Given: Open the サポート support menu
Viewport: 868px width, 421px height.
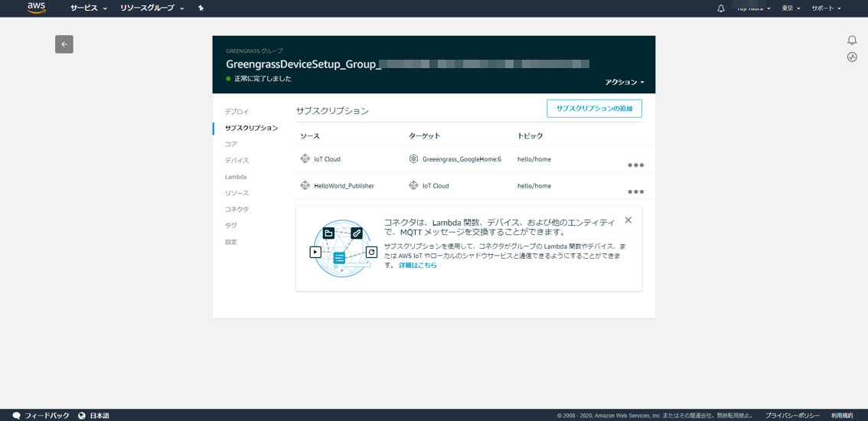Looking at the screenshot, I should coord(826,8).
